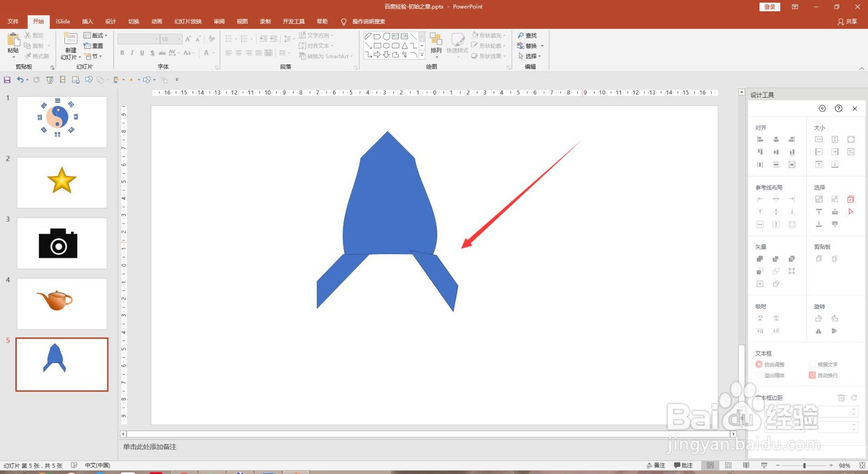
Task: Toggle 自动换行 checkbox
Action: [x=812, y=375]
